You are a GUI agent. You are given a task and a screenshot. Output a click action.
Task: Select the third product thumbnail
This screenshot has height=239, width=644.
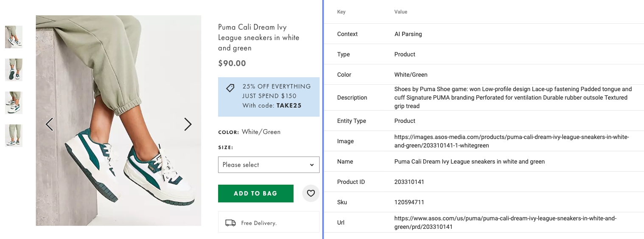[14, 103]
